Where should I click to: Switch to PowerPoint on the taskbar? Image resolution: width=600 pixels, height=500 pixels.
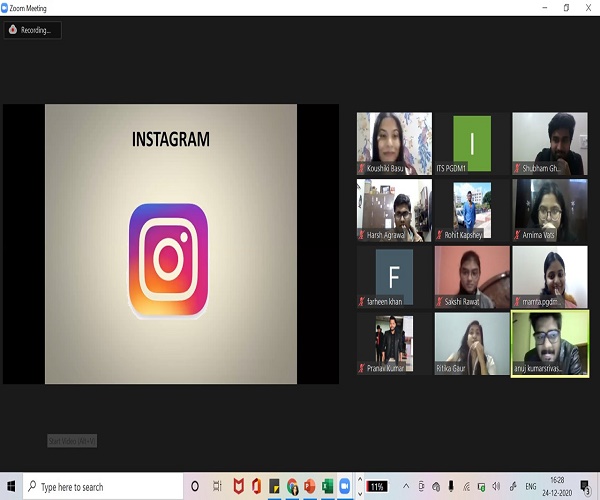pos(310,486)
